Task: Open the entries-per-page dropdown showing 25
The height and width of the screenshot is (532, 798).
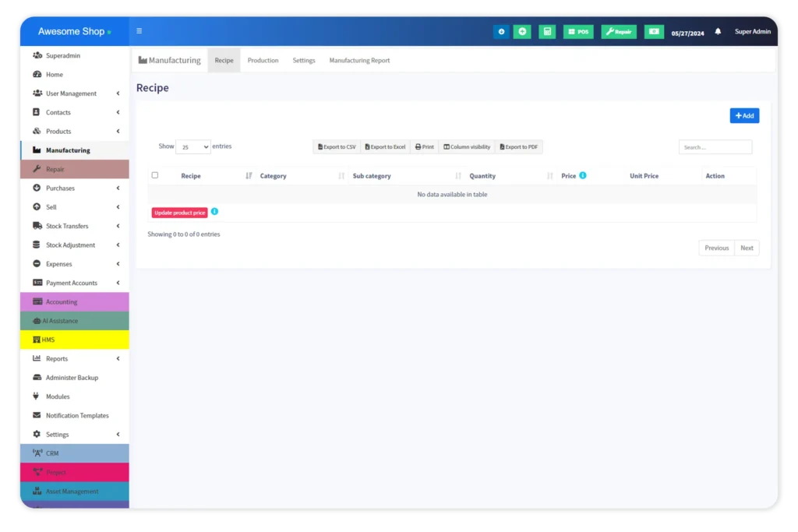Action: click(193, 147)
